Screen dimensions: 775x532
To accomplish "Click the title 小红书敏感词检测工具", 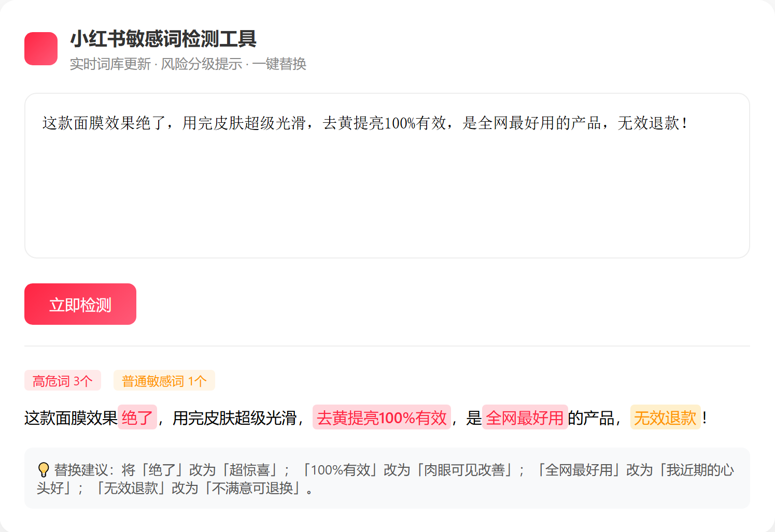I will 163,39.
